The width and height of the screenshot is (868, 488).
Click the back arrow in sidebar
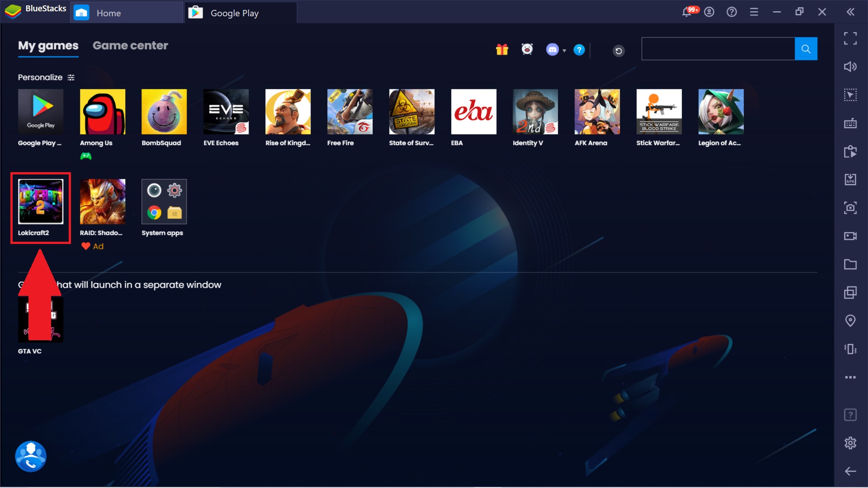click(850, 471)
